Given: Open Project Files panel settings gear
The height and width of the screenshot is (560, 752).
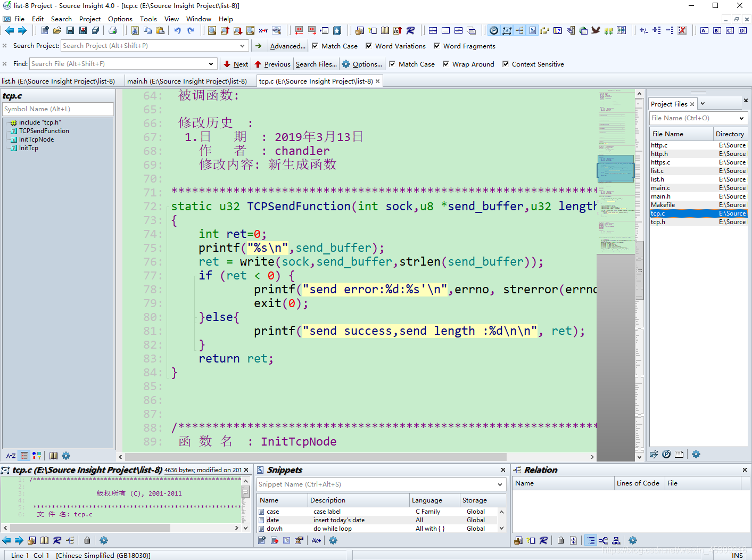Looking at the screenshot, I should click(696, 455).
